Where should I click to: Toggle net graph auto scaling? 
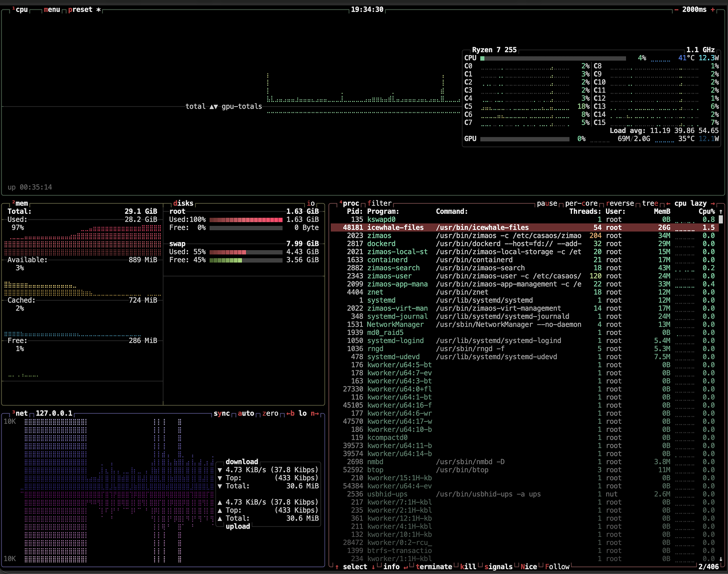point(246,413)
